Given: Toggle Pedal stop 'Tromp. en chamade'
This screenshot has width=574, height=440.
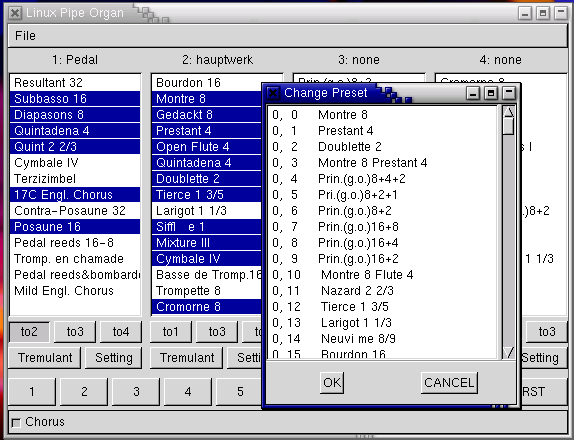Looking at the screenshot, I should pos(75,259).
